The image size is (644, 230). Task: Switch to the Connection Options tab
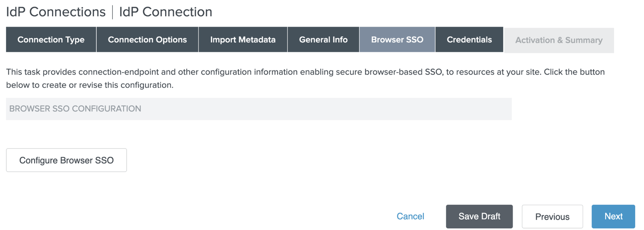point(147,40)
